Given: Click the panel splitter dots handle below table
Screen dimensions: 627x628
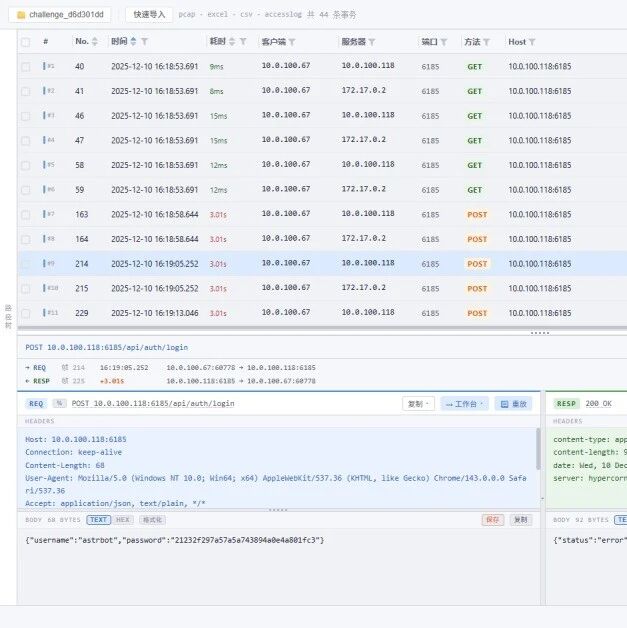Looking at the screenshot, I should pyautogui.click(x=540, y=333).
